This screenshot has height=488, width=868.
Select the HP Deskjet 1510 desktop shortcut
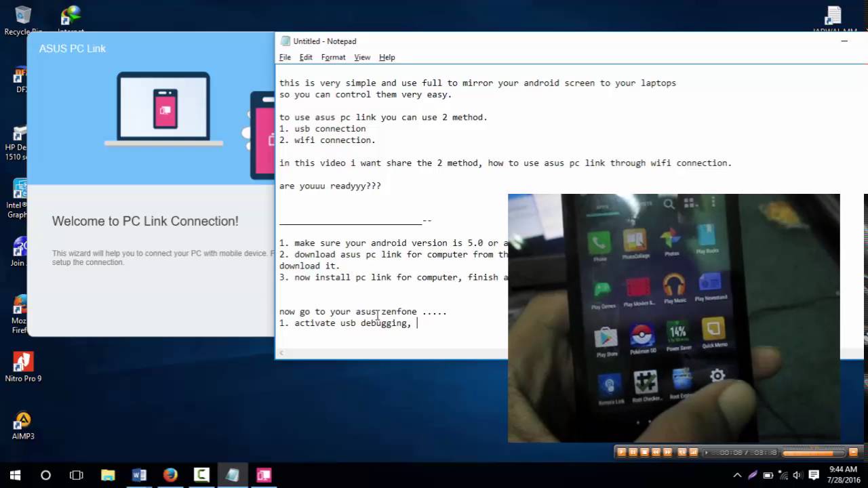pyautogui.click(x=16, y=142)
